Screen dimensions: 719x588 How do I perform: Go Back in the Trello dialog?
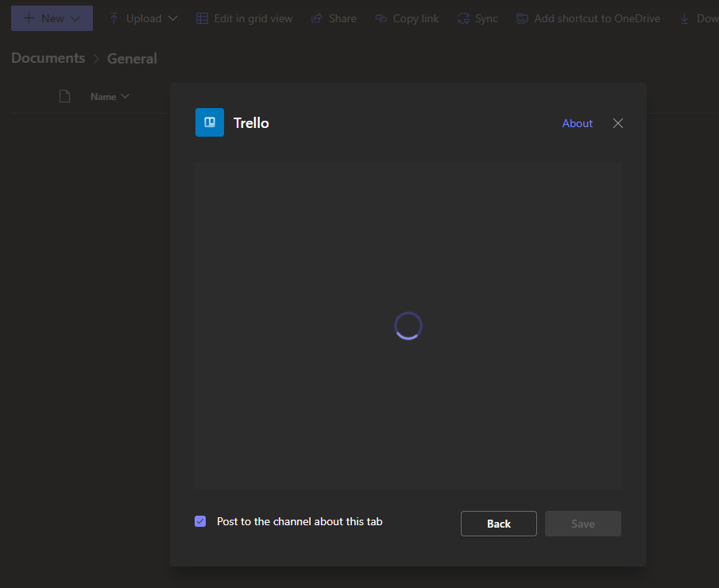498,524
